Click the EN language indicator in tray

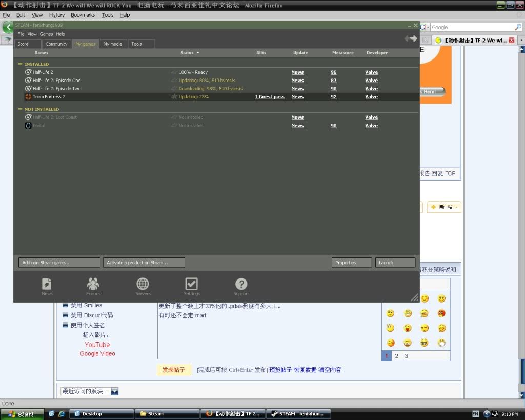click(475, 414)
